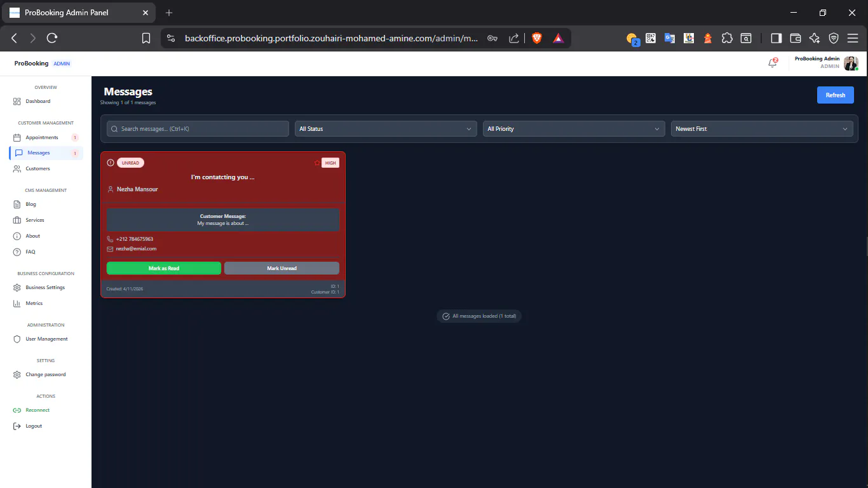
Task: Focus the Search messages field
Action: (198, 129)
